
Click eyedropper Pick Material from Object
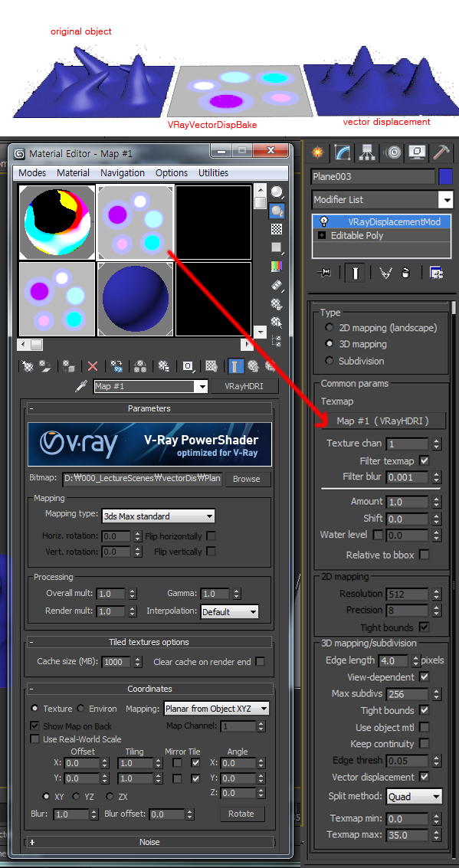(82, 386)
